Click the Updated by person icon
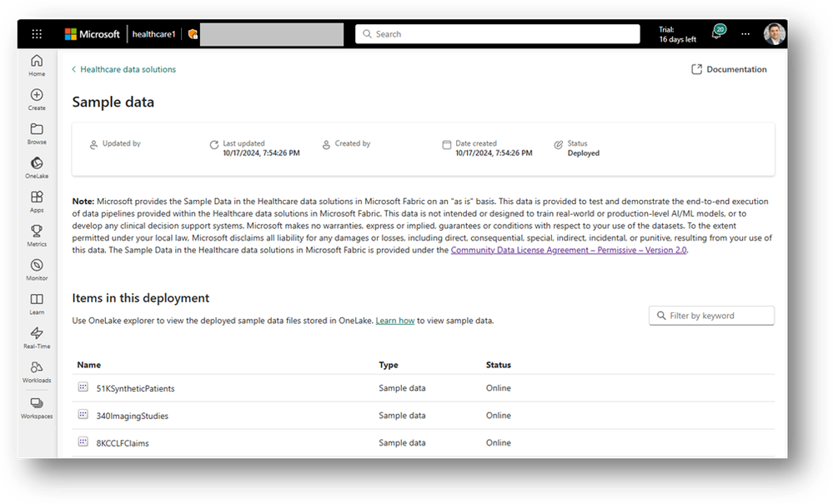This screenshot has width=833, height=504. coord(93,144)
